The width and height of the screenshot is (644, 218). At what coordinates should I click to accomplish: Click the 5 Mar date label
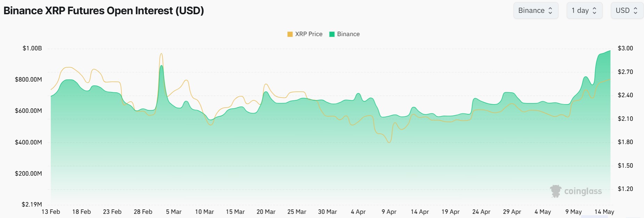click(174, 212)
